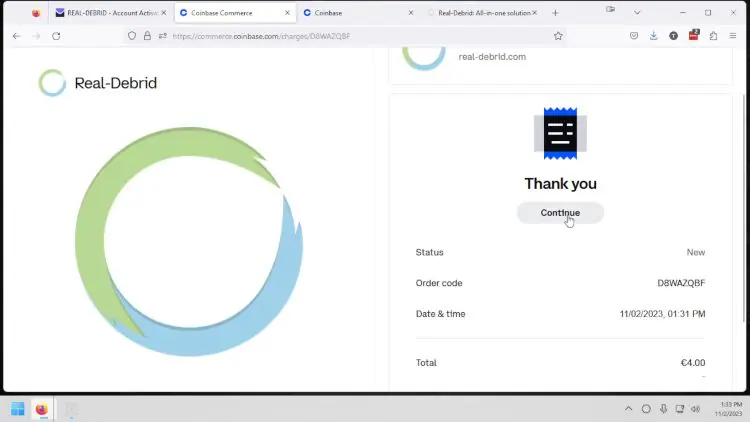750x422 pixels.
Task: Open Firefox application menu
Action: (733, 36)
